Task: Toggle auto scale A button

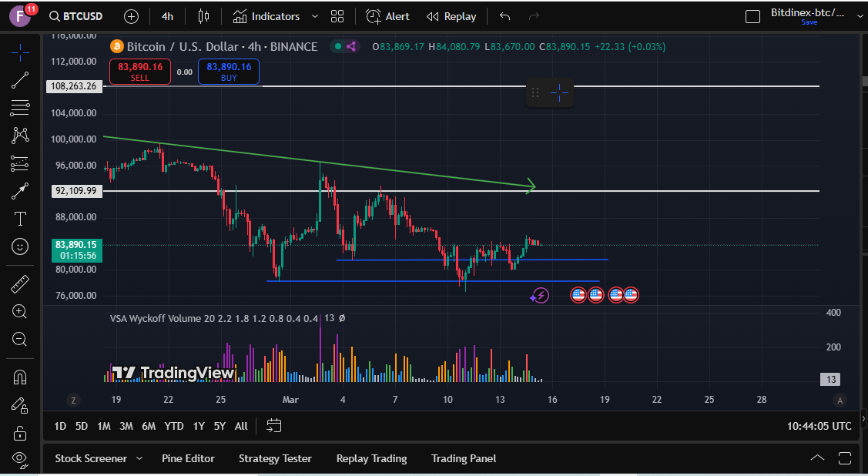Action: pos(840,401)
